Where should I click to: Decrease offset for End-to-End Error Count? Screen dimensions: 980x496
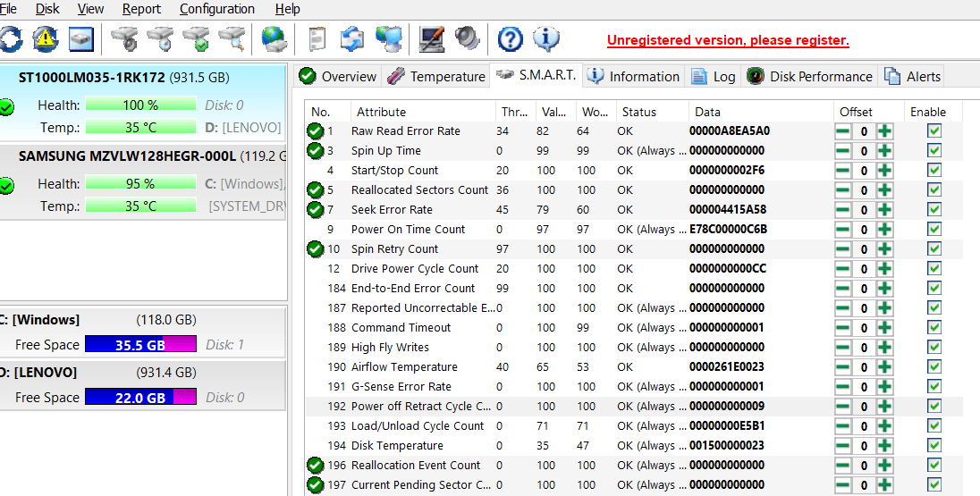click(843, 289)
